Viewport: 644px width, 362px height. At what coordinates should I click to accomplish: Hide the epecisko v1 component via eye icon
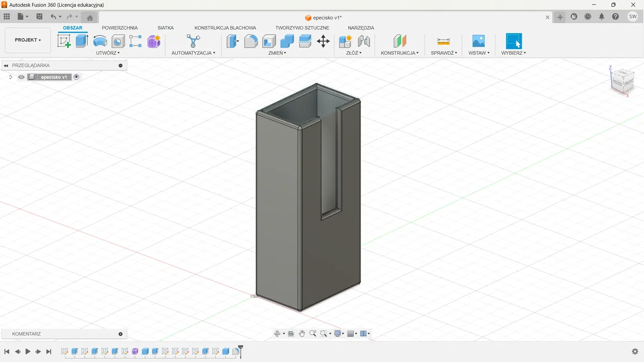pos(21,77)
